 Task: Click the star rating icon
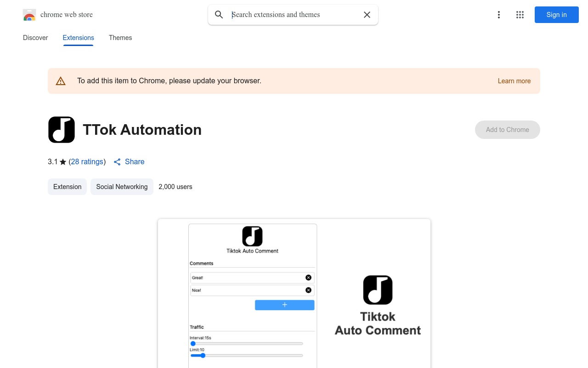[63, 162]
